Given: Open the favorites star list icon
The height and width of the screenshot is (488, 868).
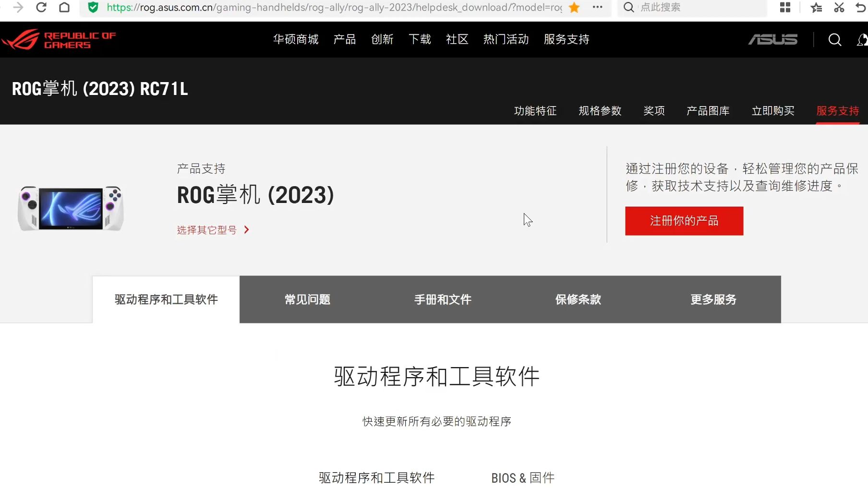Looking at the screenshot, I should [816, 7].
